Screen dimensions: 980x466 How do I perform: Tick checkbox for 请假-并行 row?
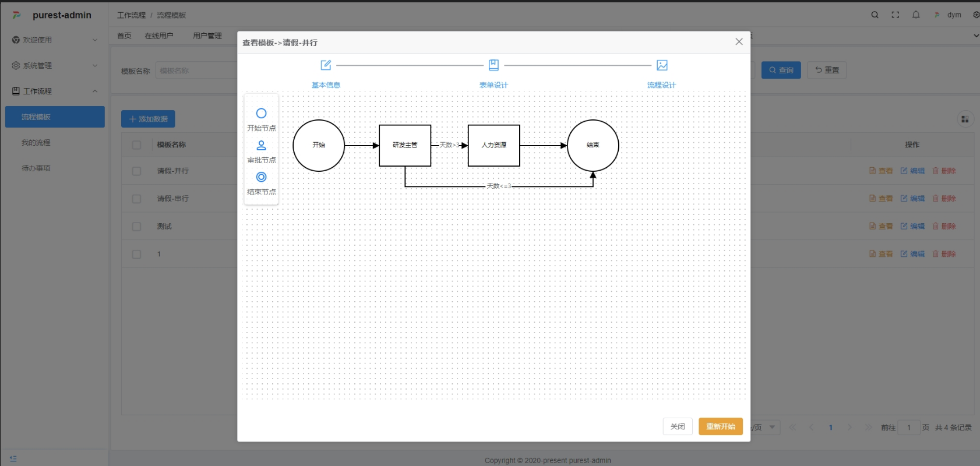click(136, 171)
